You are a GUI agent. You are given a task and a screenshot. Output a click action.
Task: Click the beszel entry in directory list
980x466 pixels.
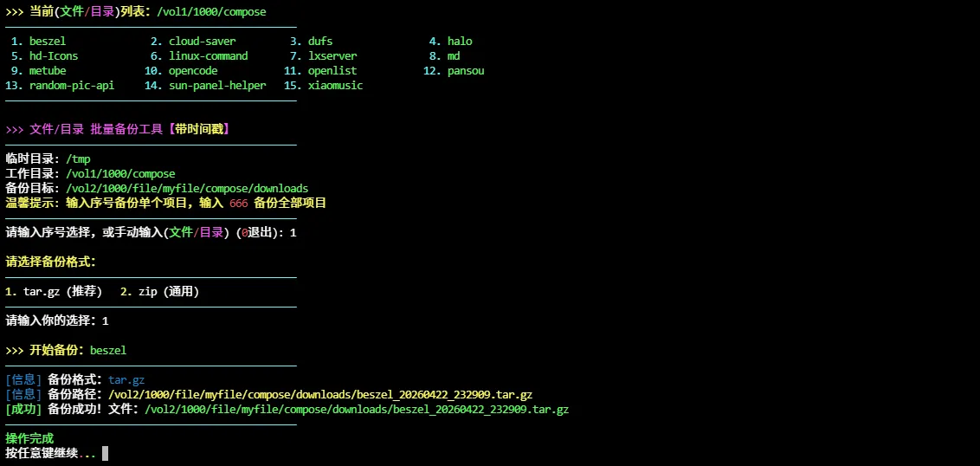47,41
